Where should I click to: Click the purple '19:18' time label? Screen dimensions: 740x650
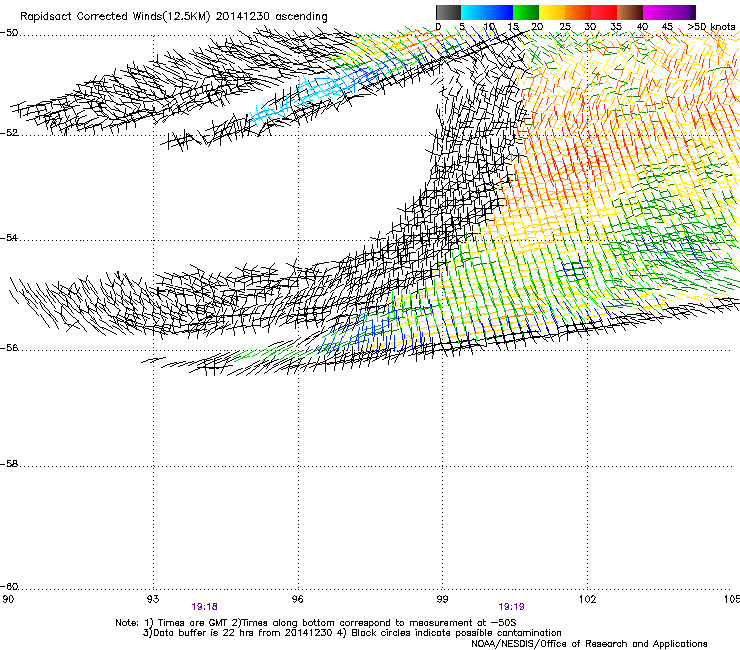(204, 607)
